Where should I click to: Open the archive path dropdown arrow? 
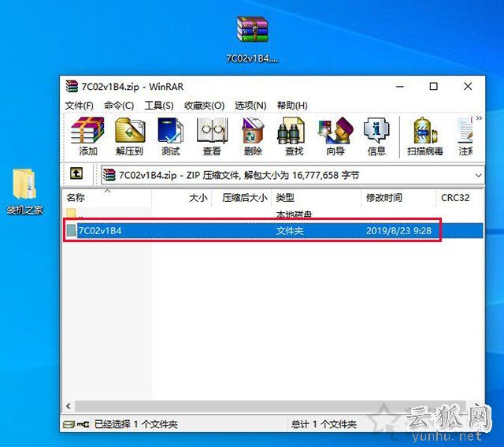point(478,175)
